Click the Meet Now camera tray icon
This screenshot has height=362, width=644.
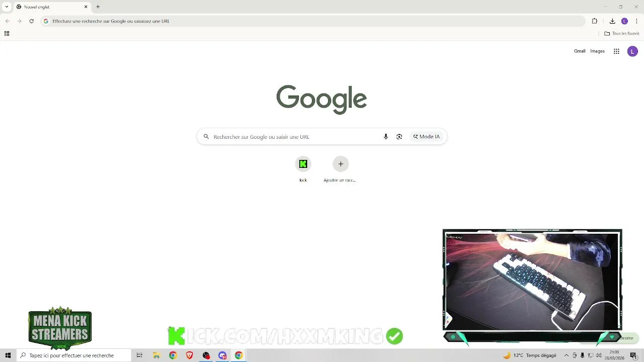coord(575,355)
